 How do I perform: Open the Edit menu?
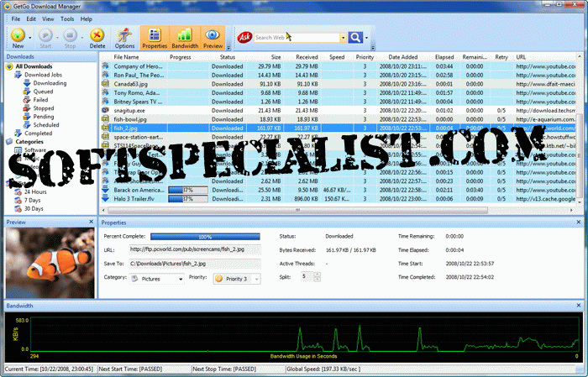(31, 18)
